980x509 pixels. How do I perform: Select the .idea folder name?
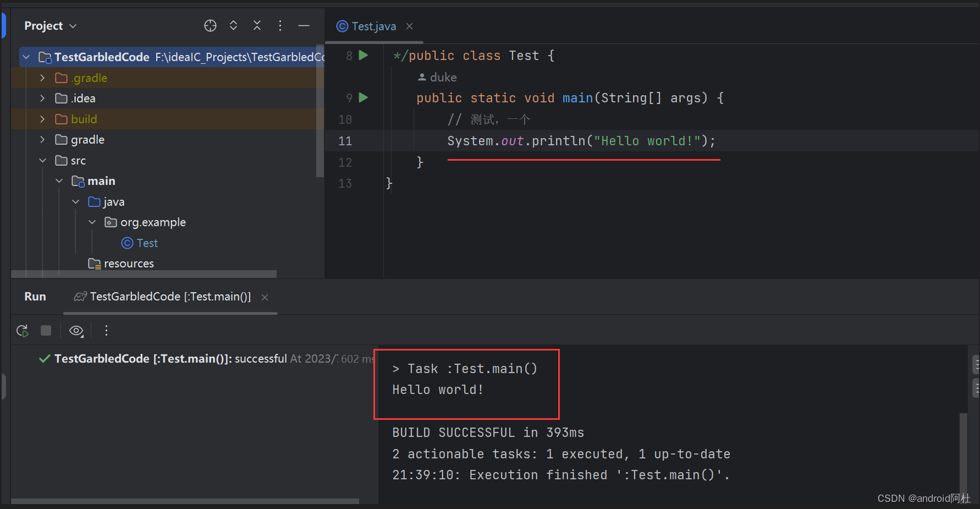coord(83,98)
